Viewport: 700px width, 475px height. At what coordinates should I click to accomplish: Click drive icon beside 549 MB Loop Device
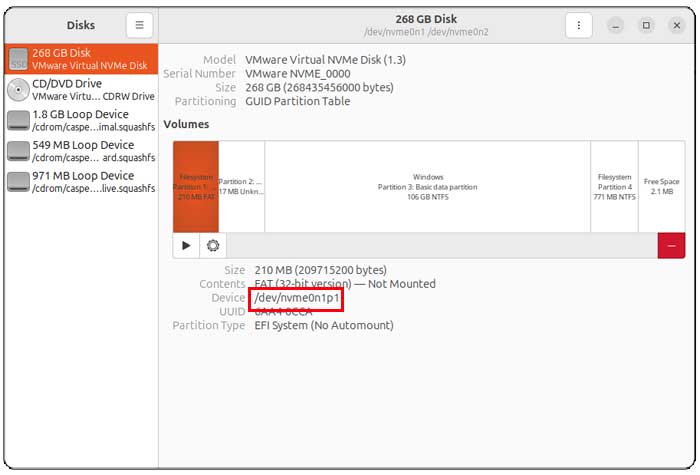pos(18,151)
